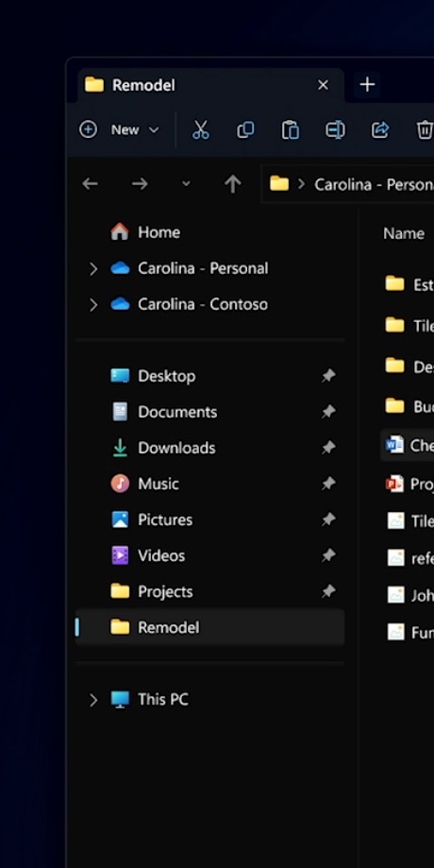This screenshot has height=868, width=434.
Task: Select the Word document starting Che
Action: pyautogui.click(x=408, y=445)
